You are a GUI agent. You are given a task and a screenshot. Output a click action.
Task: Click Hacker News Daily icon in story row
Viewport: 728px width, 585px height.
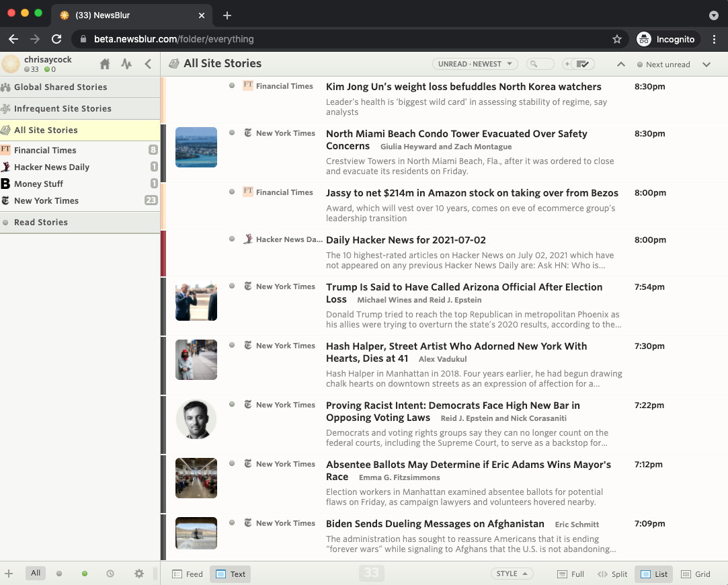coord(248,239)
